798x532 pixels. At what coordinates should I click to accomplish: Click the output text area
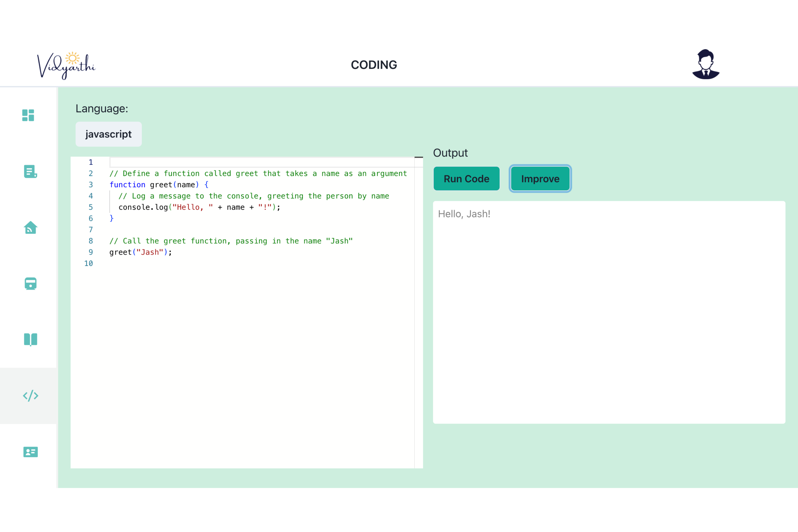609,312
